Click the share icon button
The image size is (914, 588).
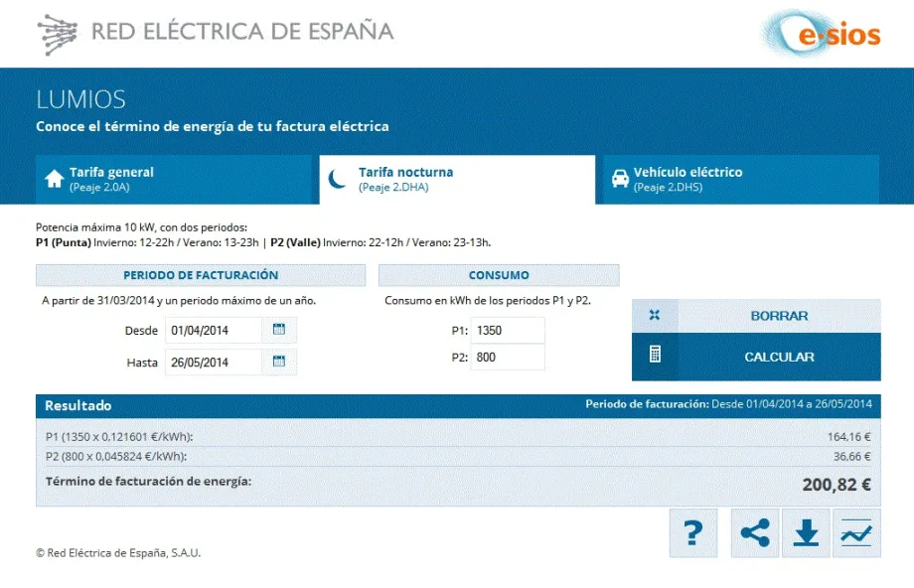755,533
